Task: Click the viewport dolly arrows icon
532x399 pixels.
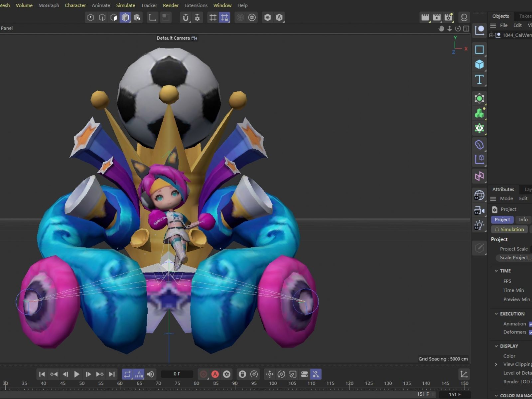Action: [x=450, y=29]
